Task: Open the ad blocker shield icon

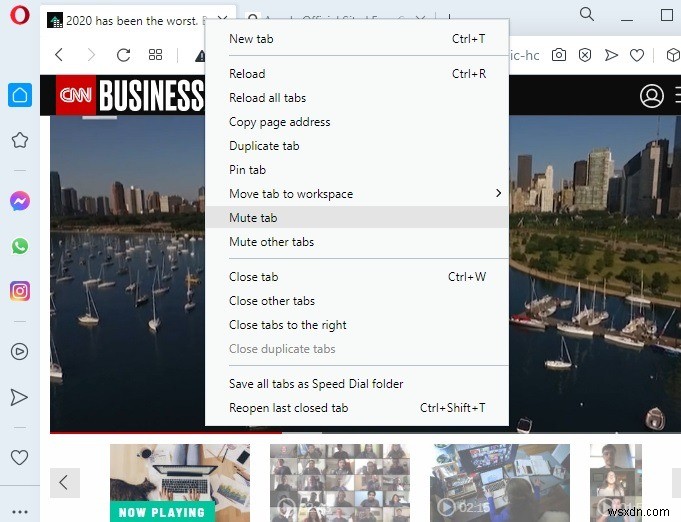Action: [585, 55]
